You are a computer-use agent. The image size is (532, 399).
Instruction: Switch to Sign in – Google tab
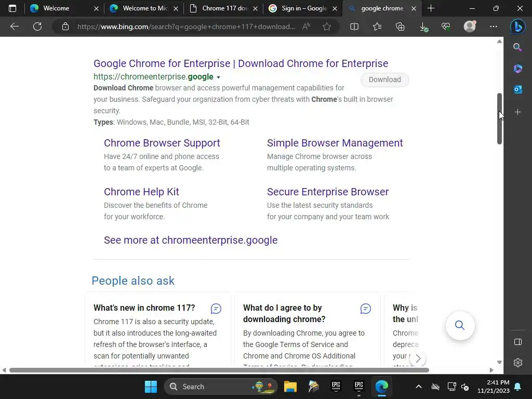pyautogui.click(x=304, y=8)
